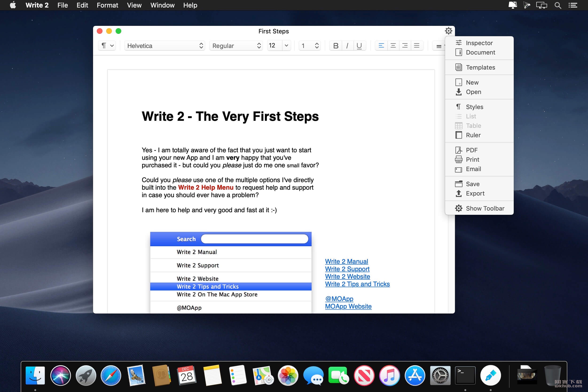Open Notification Center in menu bar
Viewport: 588px width, 392px height.
572,5
